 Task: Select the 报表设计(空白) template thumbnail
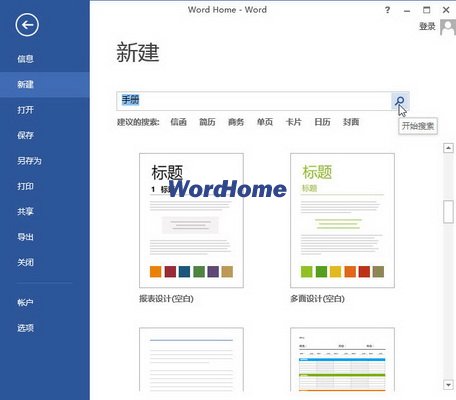191,220
